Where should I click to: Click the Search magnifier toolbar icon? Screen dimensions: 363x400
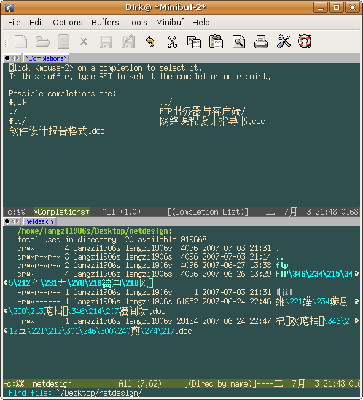(x=239, y=42)
